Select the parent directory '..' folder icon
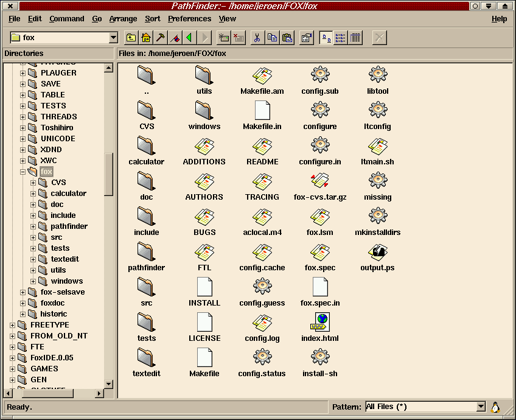 (147, 75)
